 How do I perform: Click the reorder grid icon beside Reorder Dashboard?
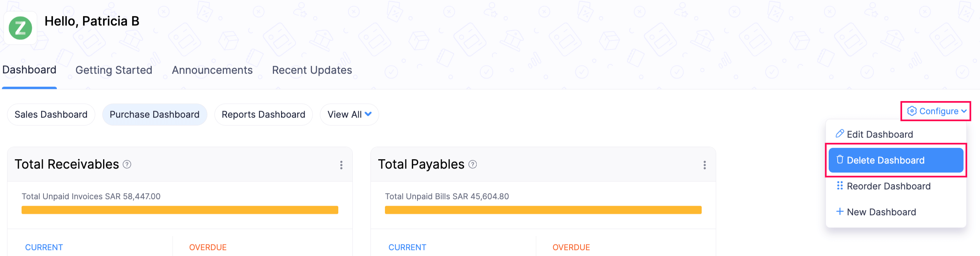(840, 186)
